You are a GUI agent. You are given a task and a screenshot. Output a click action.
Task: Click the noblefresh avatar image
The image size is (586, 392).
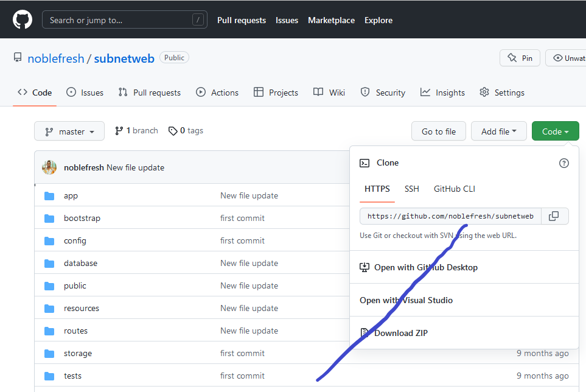[49, 167]
